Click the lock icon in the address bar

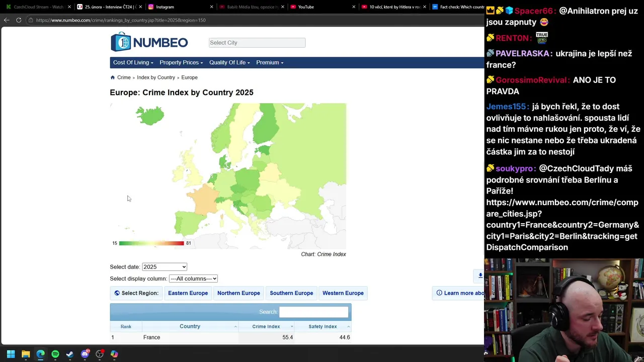tap(31, 20)
